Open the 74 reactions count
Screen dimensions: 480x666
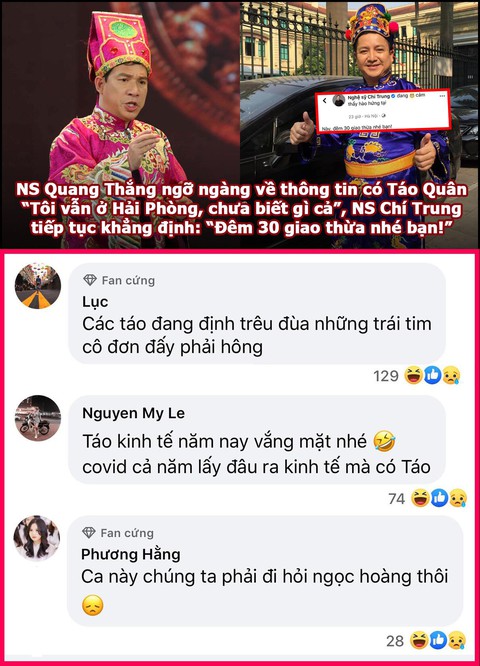[397, 499]
